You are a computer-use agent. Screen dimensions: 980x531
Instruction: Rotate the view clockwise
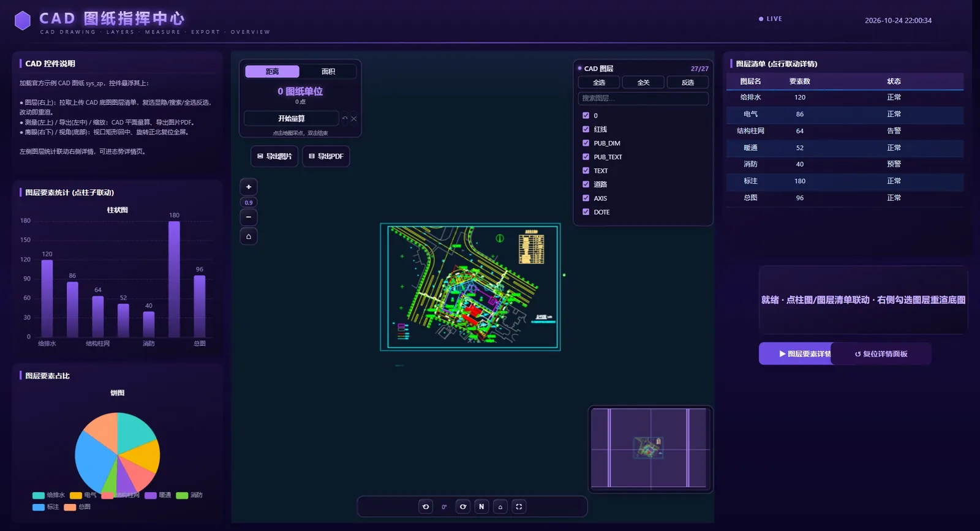click(463, 507)
